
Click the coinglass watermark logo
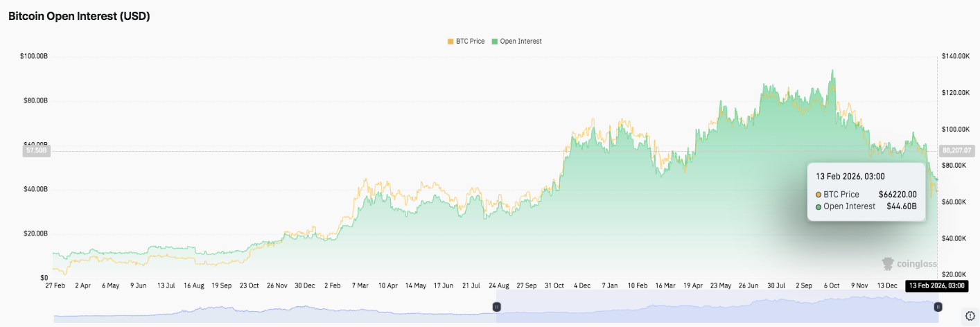click(x=909, y=263)
